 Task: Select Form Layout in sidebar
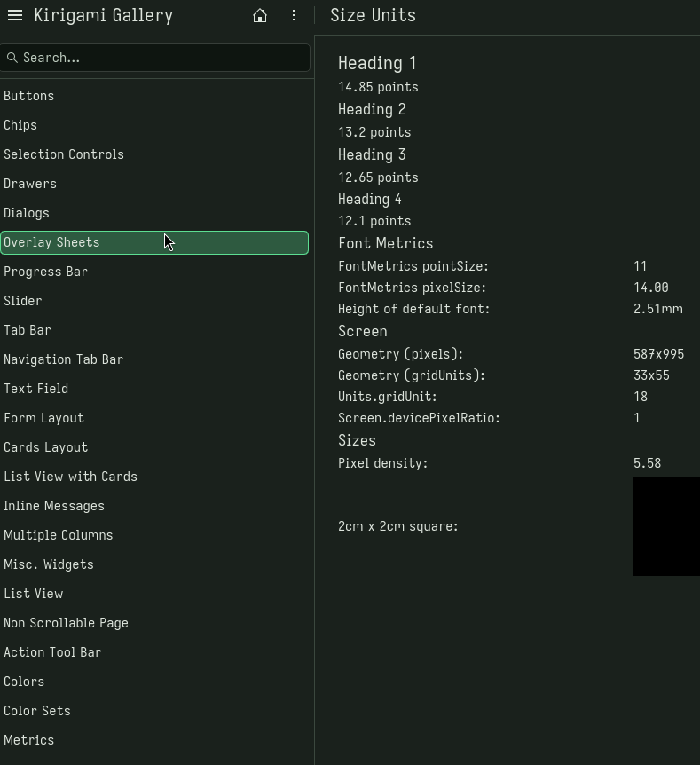43,418
